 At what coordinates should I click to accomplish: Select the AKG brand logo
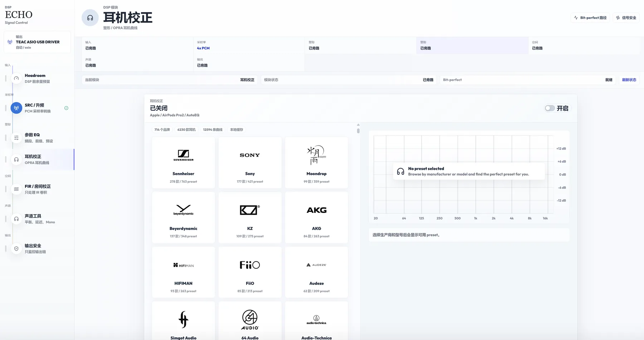coord(316,210)
